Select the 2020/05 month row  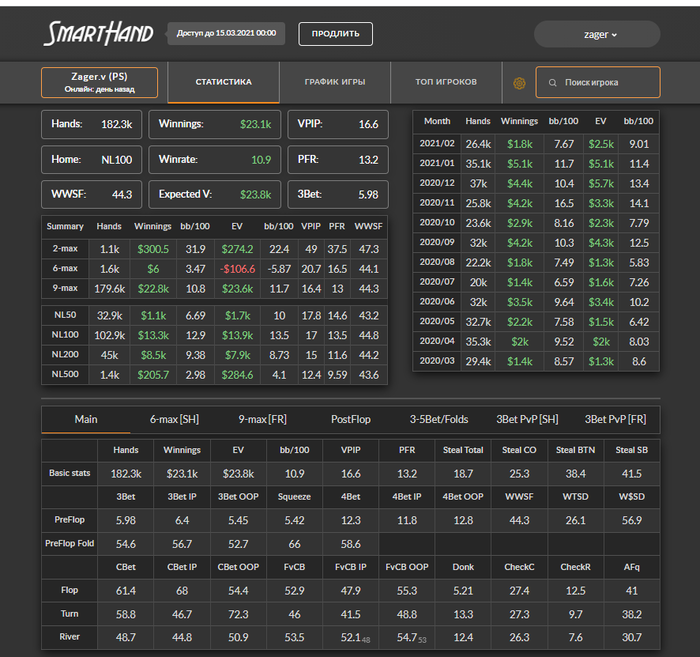pos(536,322)
